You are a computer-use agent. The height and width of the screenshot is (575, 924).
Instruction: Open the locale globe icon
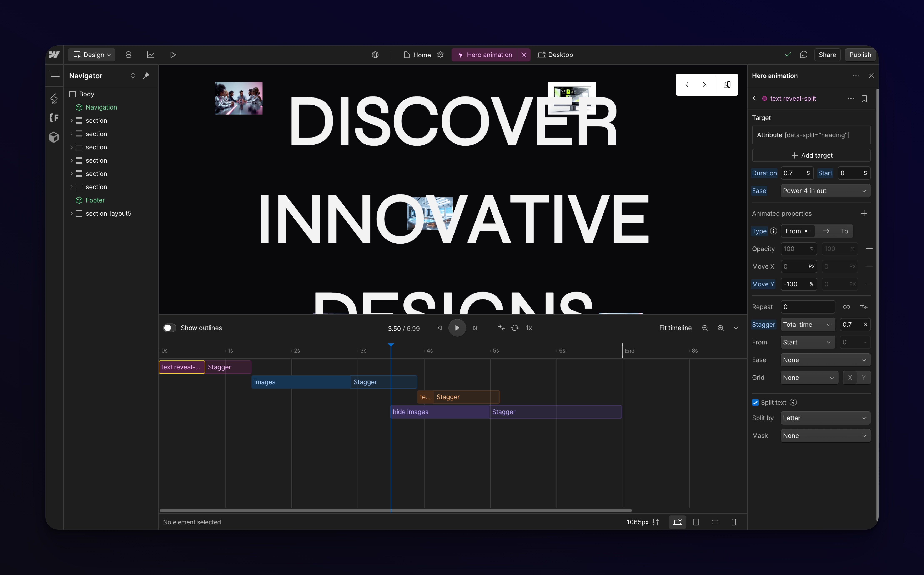click(375, 55)
